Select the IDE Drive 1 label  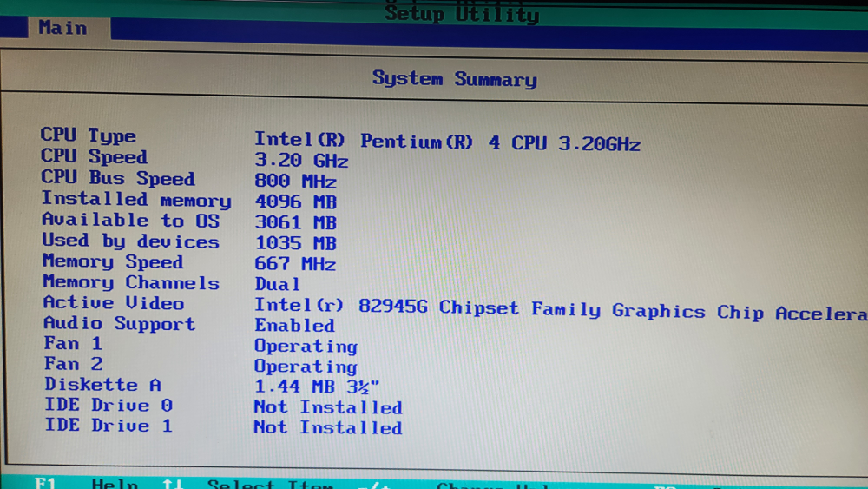click(x=108, y=426)
